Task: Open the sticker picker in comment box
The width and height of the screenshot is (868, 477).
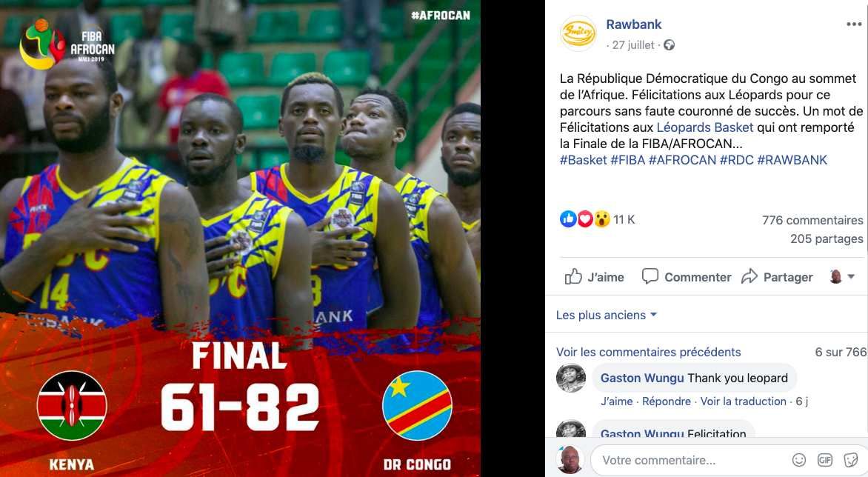Action: pyautogui.click(x=850, y=460)
